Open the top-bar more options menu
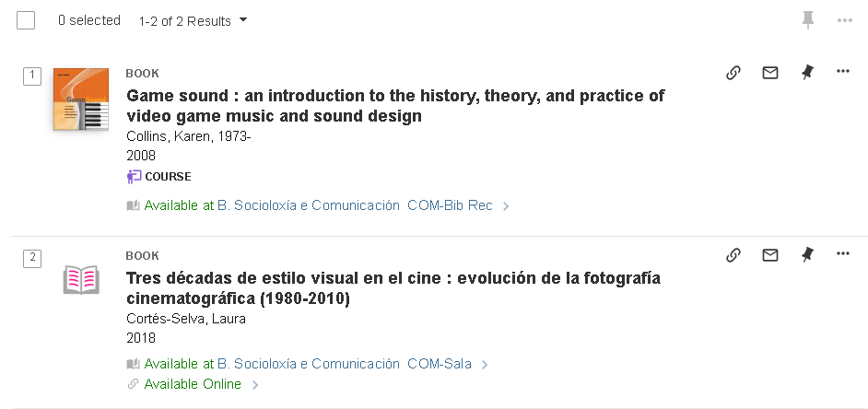Viewport: 868px width, 409px height. tap(845, 20)
